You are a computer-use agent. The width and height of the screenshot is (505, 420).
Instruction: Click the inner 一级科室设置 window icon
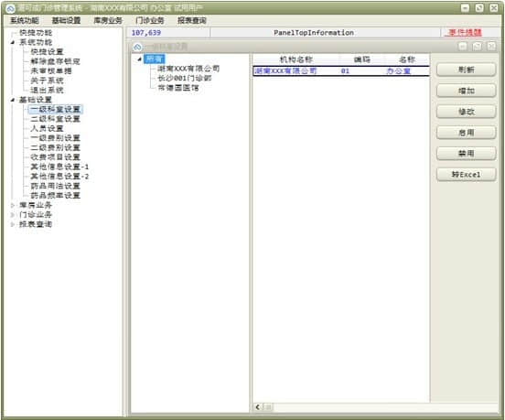pyautogui.click(x=137, y=47)
